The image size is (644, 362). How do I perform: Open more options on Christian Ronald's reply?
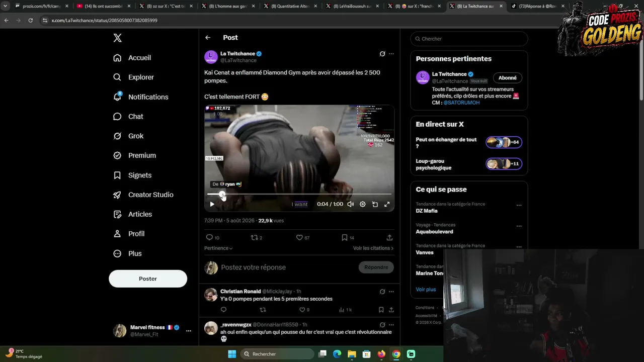click(x=391, y=292)
